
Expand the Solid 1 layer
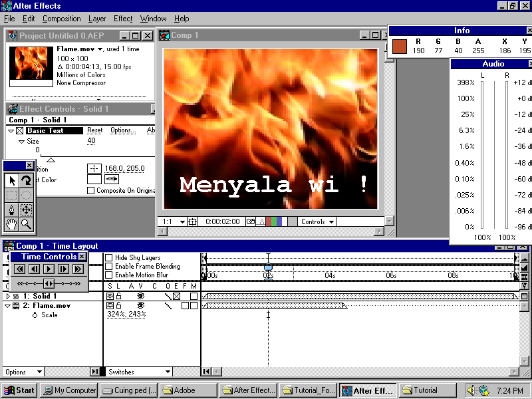click(x=8, y=296)
